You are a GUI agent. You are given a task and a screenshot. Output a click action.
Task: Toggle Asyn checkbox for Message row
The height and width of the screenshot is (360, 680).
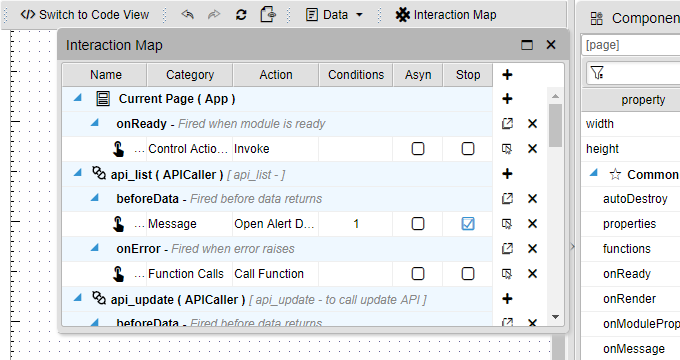[x=418, y=224]
